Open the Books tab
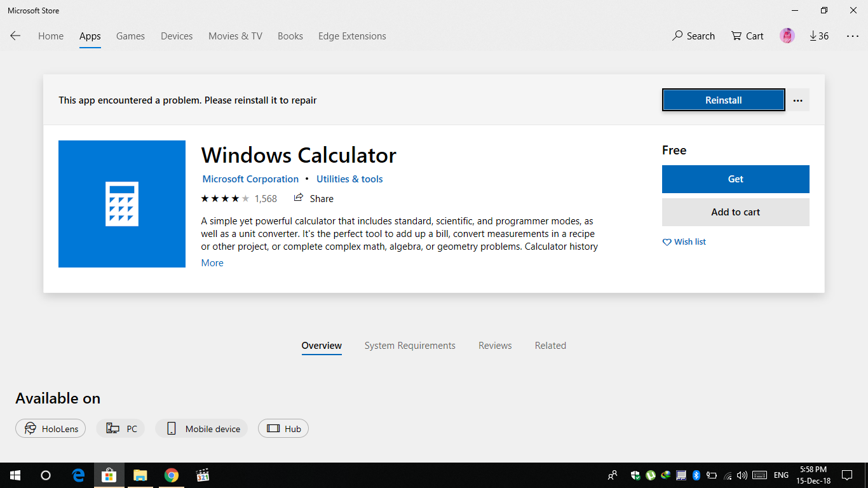The height and width of the screenshot is (488, 868). [290, 36]
